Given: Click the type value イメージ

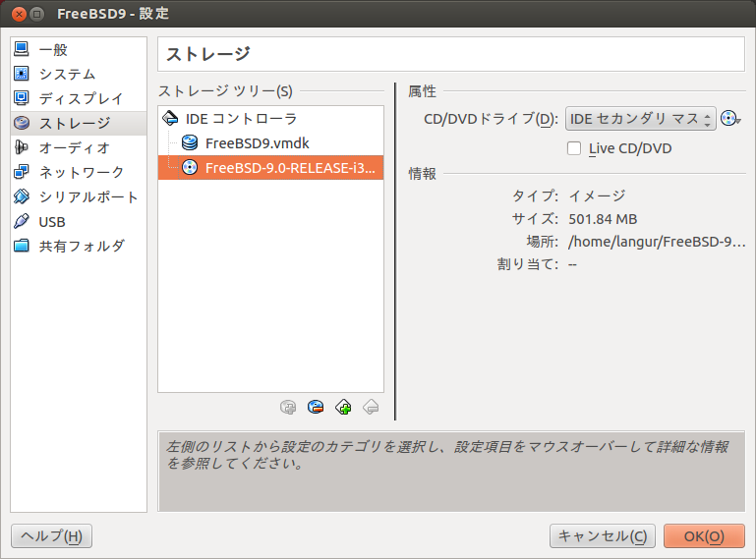Looking at the screenshot, I should [x=597, y=196].
